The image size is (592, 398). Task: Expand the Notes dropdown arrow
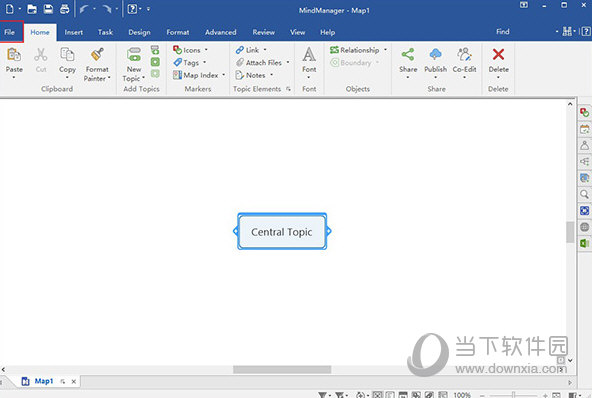(x=271, y=75)
